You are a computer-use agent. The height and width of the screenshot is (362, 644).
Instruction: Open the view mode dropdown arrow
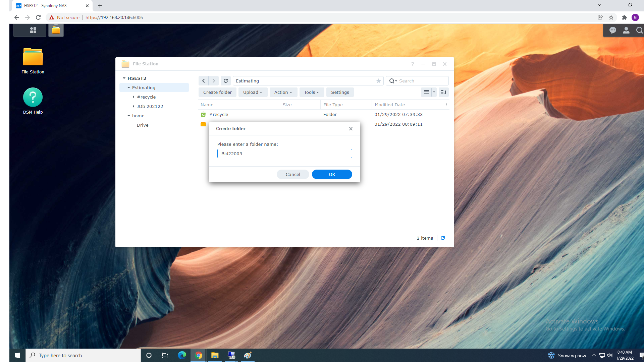click(x=434, y=92)
